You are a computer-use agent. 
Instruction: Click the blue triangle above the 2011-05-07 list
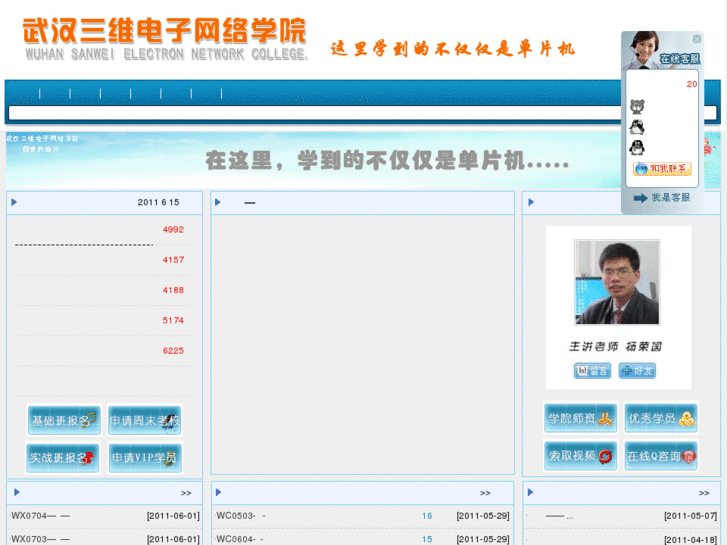[x=530, y=492]
